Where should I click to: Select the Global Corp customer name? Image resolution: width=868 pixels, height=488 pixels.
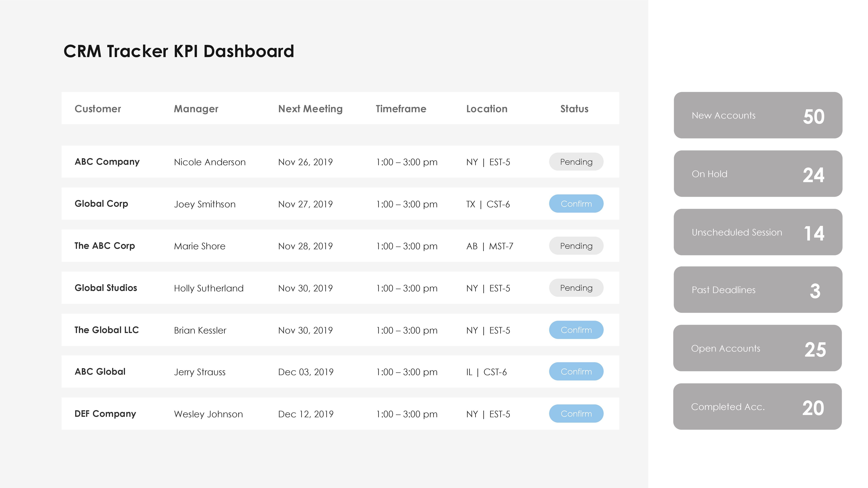tap(101, 204)
